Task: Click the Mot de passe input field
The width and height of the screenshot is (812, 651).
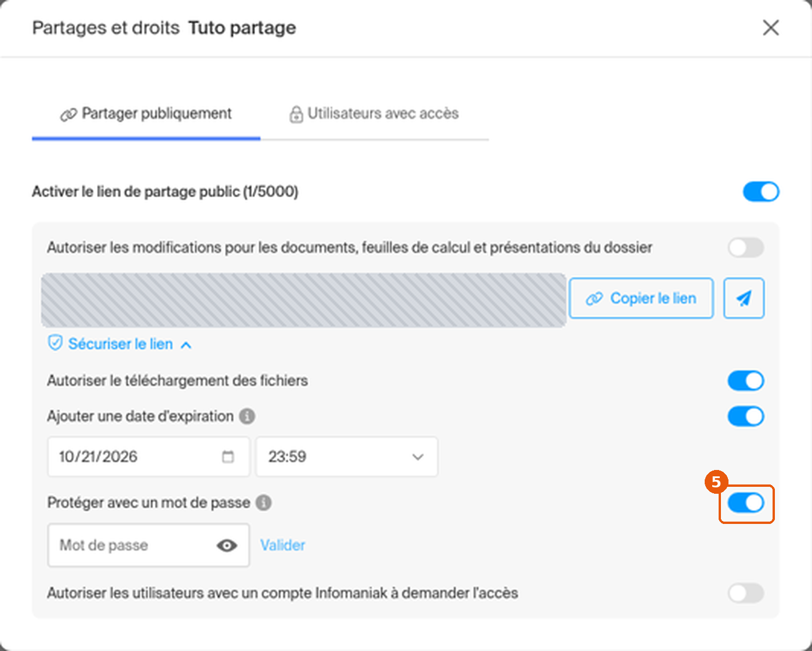Action: (x=148, y=545)
